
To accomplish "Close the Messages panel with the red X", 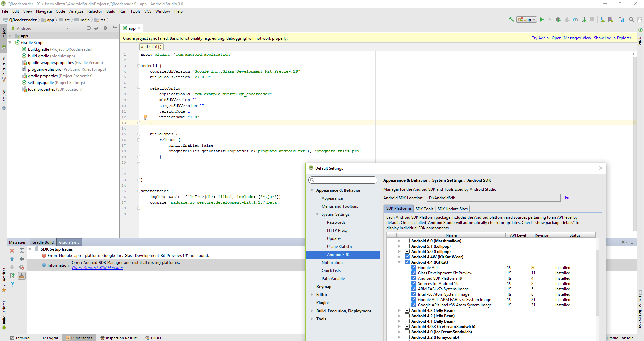I will 12,250.
